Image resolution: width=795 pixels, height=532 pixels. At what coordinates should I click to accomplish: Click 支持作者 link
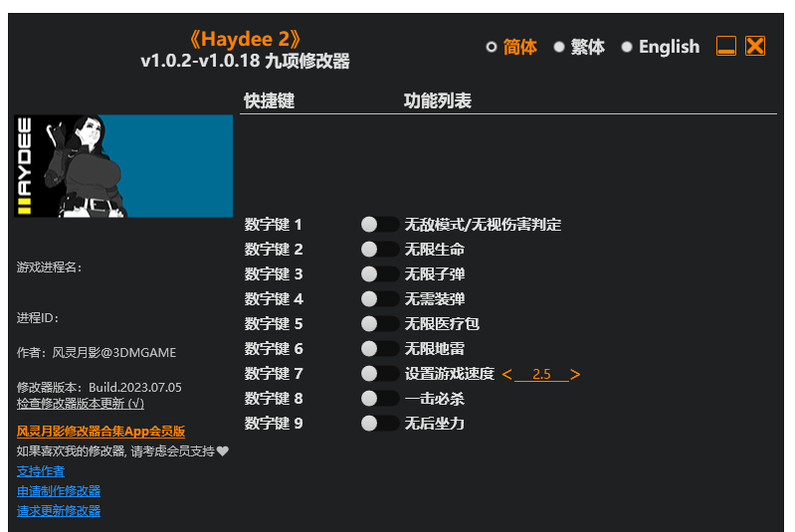tap(40, 471)
